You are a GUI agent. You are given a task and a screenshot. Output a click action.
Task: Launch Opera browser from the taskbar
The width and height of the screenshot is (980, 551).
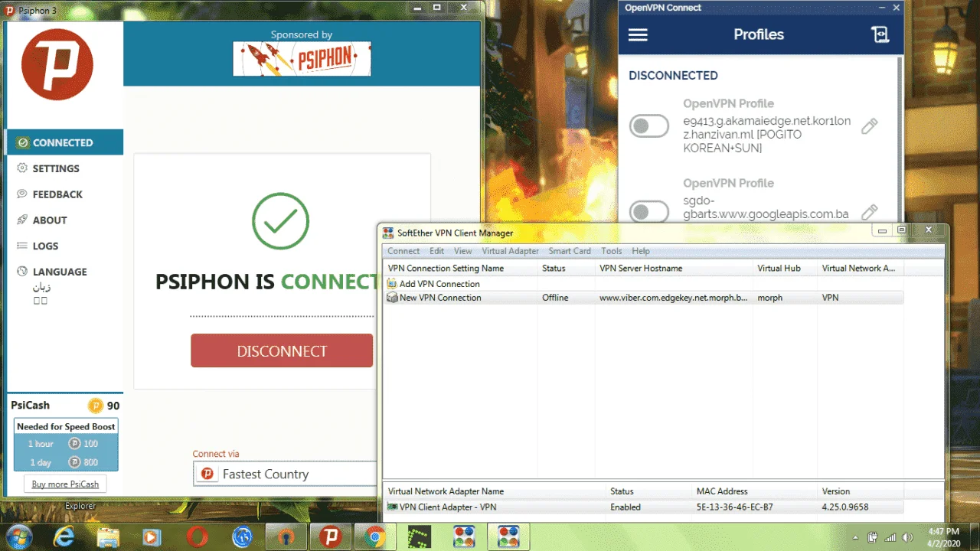pyautogui.click(x=198, y=536)
